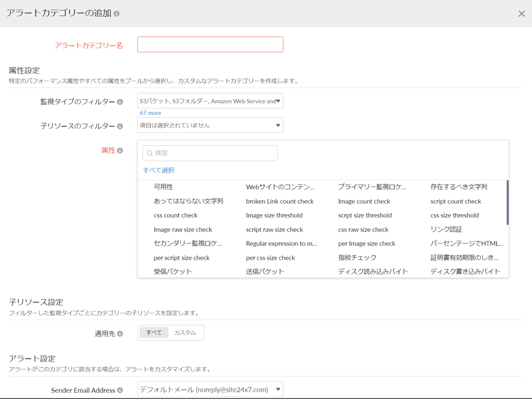The width and height of the screenshot is (532, 399).
Task: Click info icon next to Sender Email Address
Action: (x=120, y=391)
